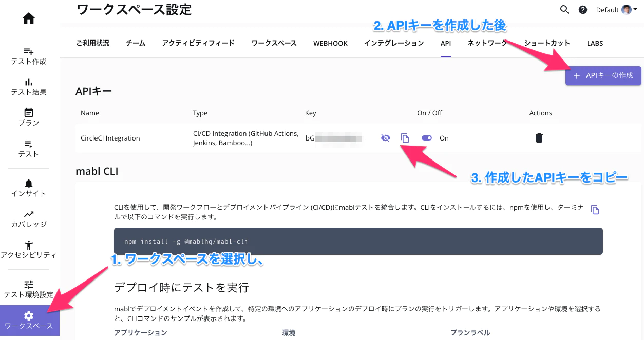Click the プラン calendar icon
Screen dimensions: 644x340
(x=28, y=112)
